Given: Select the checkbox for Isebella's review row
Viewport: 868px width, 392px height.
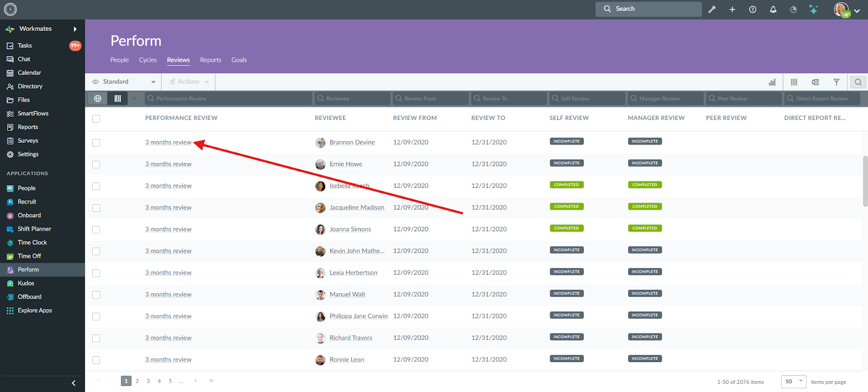Looking at the screenshot, I should (96, 186).
